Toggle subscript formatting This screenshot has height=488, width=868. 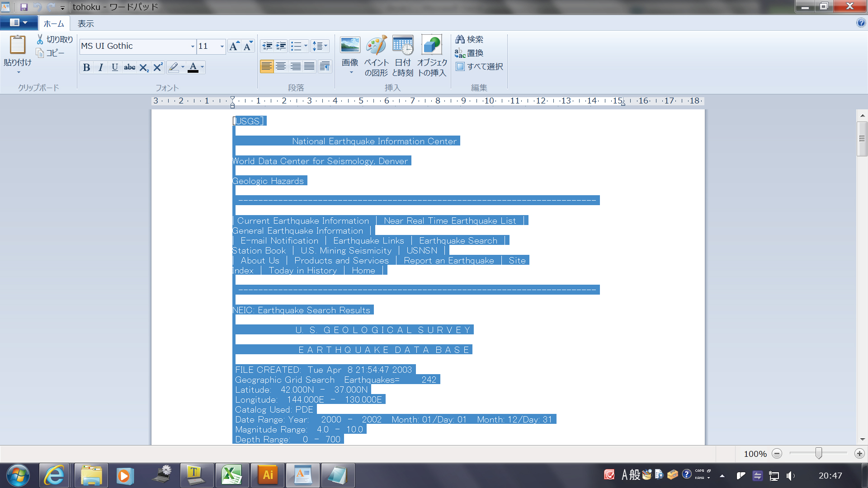coord(144,67)
